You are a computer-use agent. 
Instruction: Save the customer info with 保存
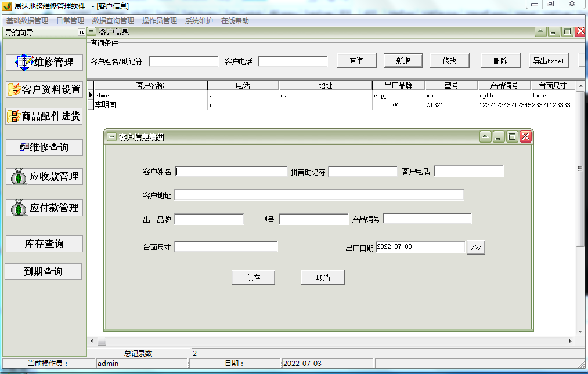(x=253, y=277)
